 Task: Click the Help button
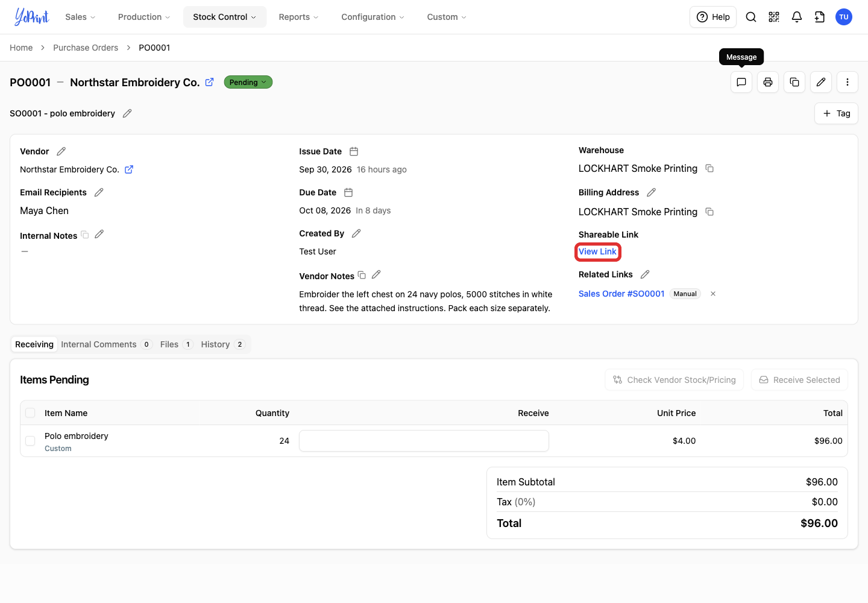[x=714, y=17]
